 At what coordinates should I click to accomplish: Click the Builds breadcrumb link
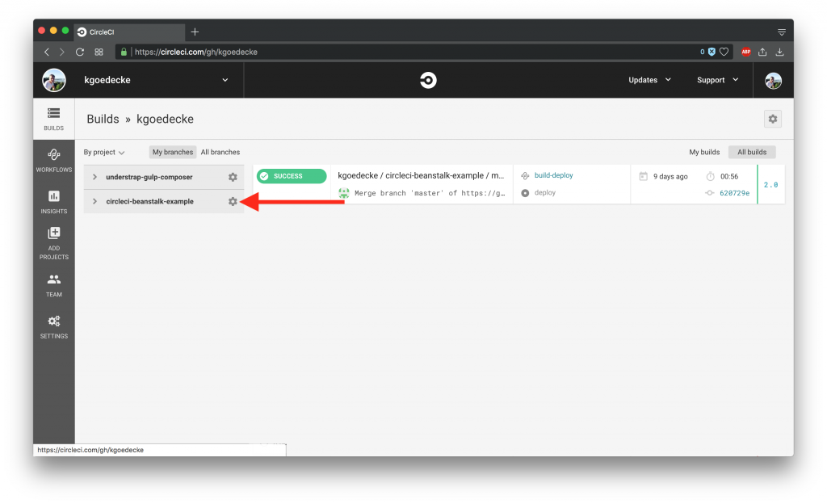tap(103, 120)
